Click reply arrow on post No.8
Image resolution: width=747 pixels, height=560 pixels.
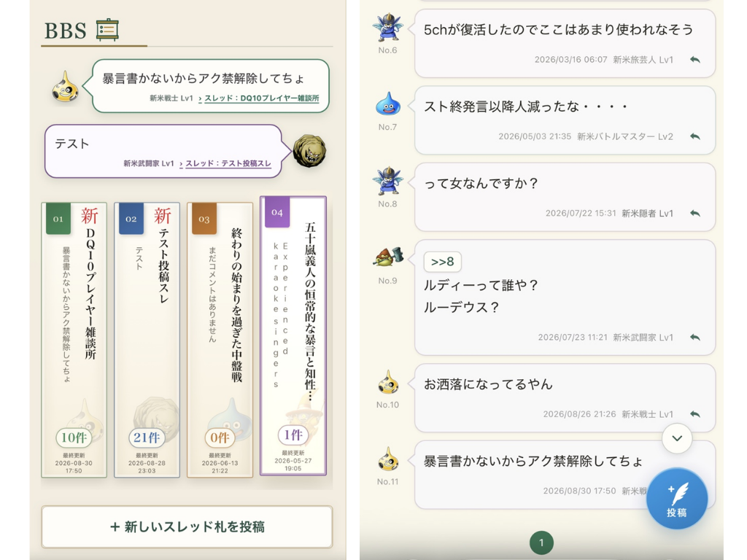coord(695,214)
